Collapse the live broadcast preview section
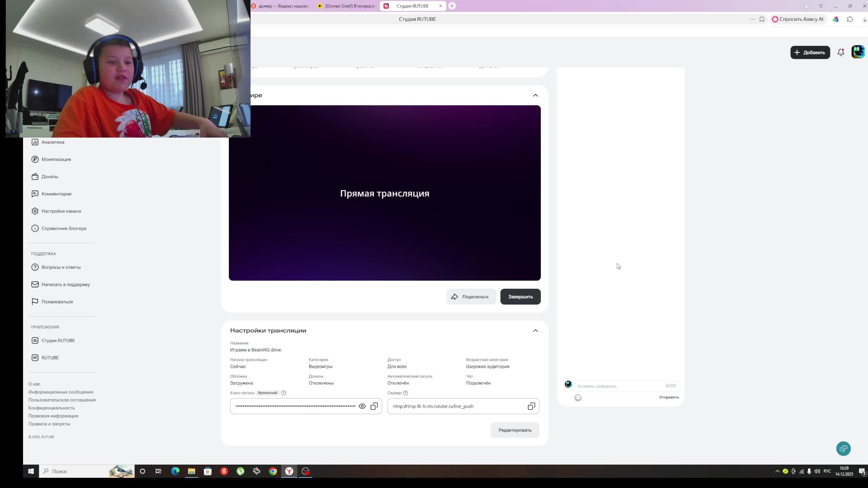Image resolution: width=868 pixels, height=488 pixels. pyautogui.click(x=535, y=95)
